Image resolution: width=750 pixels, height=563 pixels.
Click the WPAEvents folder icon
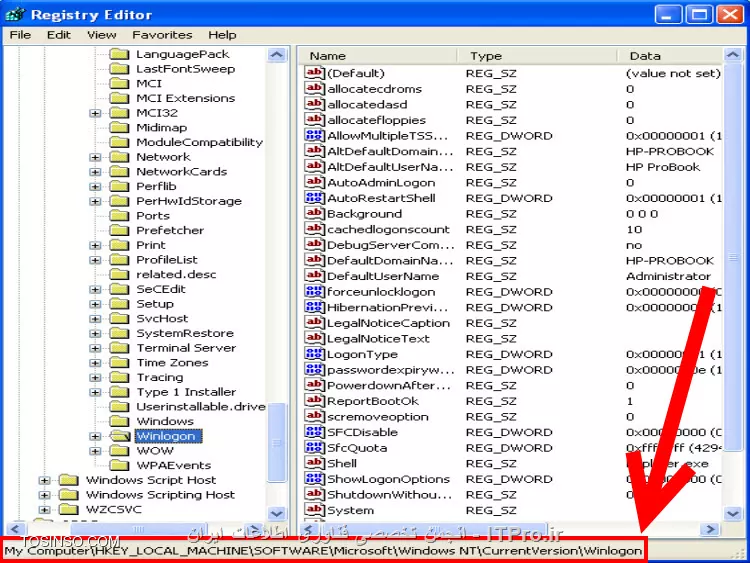[x=119, y=465]
